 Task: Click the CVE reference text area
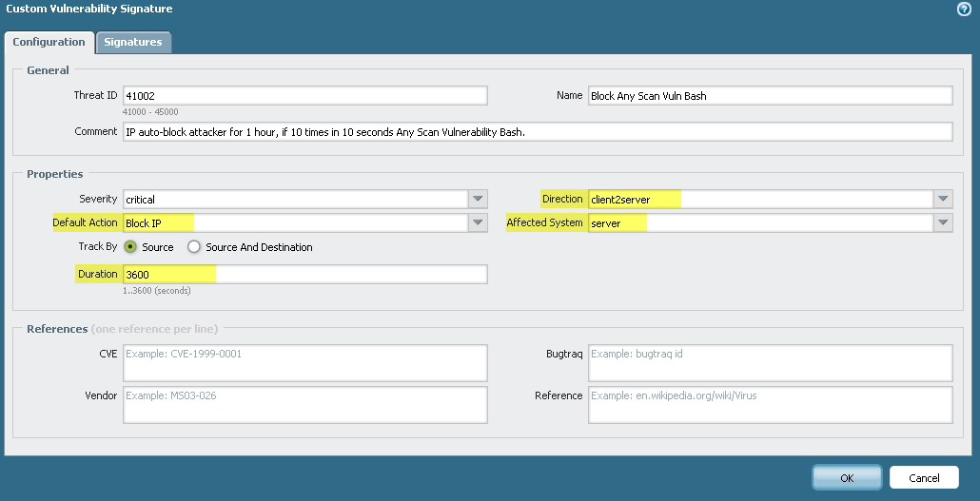pyautogui.click(x=304, y=362)
